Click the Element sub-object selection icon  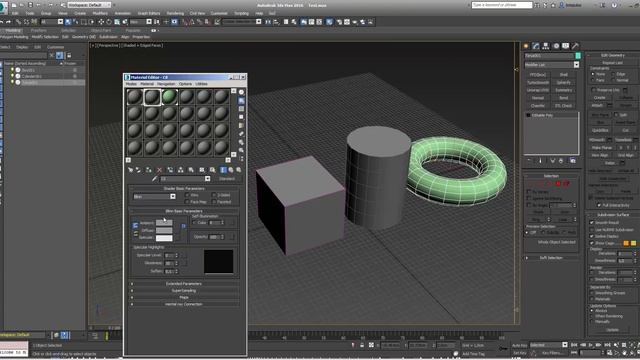pyautogui.click(x=566, y=184)
